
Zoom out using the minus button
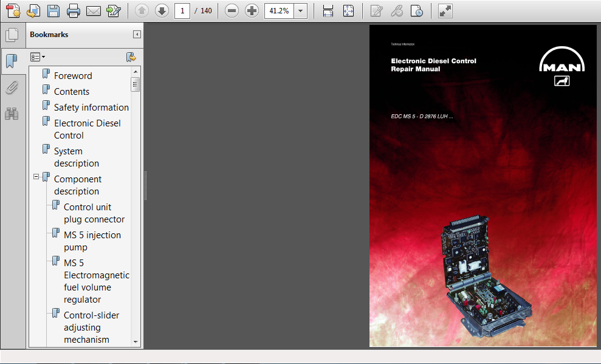point(232,11)
